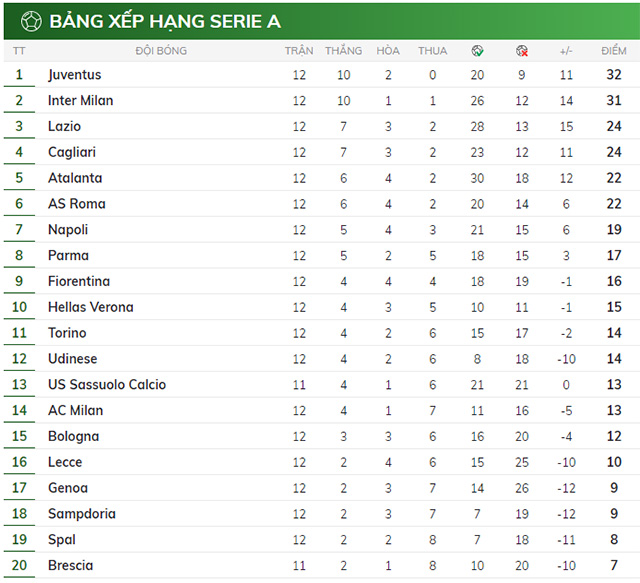
Task: Click the HÒA column header
Action: point(388,50)
